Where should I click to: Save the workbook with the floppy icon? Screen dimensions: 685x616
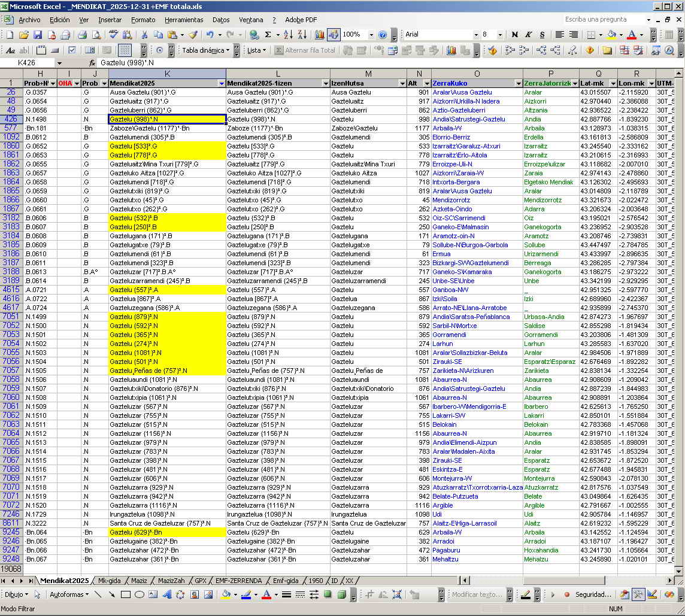[38, 35]
